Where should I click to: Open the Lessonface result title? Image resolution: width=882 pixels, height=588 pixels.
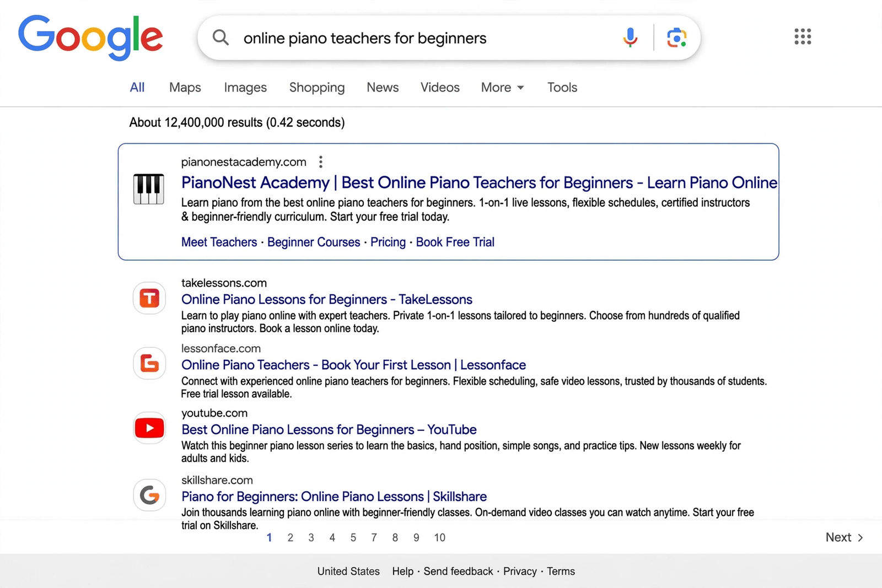click(x=353, y=365)
